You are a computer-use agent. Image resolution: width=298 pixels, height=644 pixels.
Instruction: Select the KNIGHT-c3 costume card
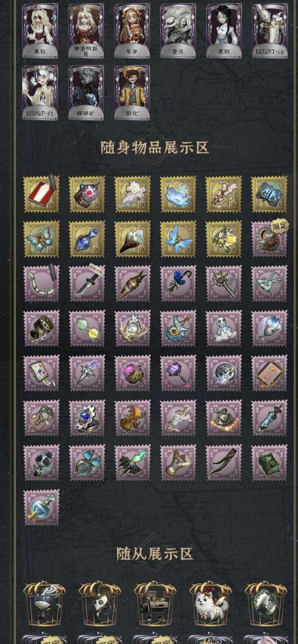[x=270, y=31]
